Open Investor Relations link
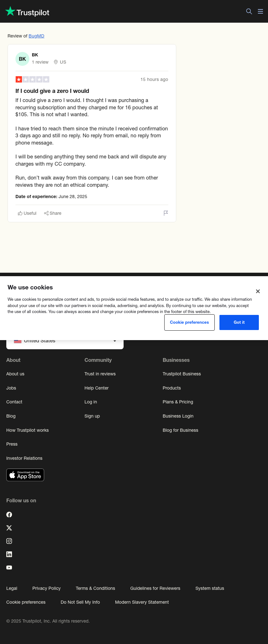The width and height of the screenshot is (268, 644). click(24, 458)
